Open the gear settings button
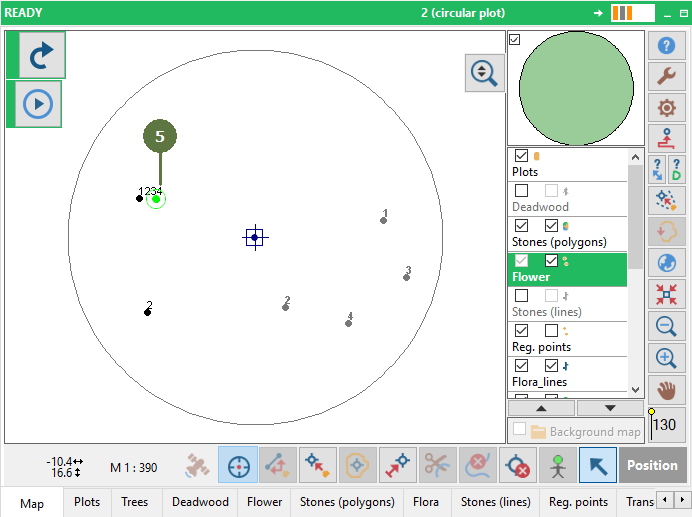Viewport: 692px width, 517px height. (666, 107)
